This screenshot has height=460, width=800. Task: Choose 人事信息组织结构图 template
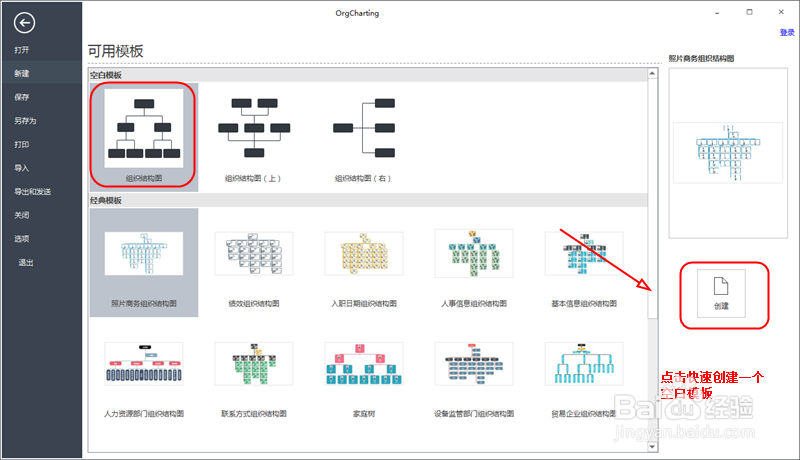473,262
